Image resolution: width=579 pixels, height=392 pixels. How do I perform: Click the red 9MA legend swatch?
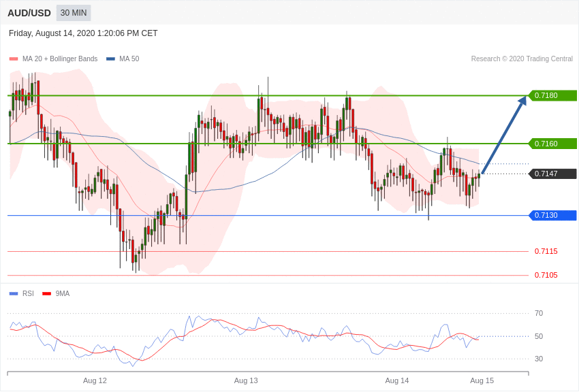pos(47,294)
